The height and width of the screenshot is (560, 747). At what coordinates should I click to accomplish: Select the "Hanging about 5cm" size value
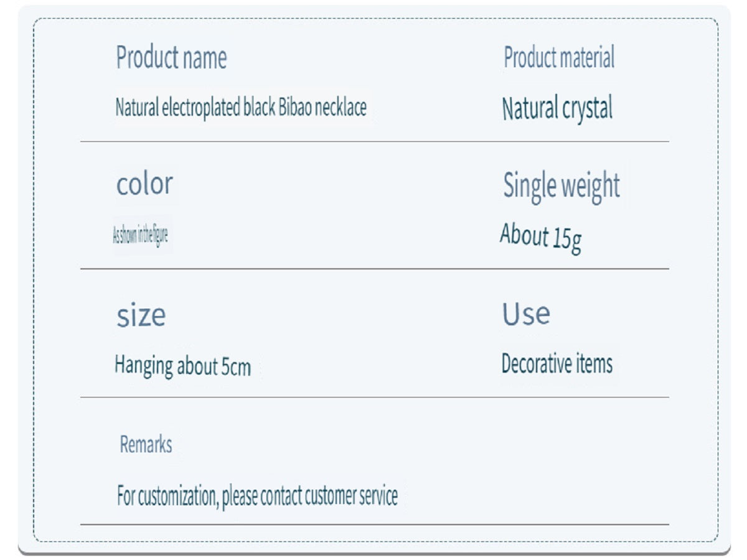point(182,366)
